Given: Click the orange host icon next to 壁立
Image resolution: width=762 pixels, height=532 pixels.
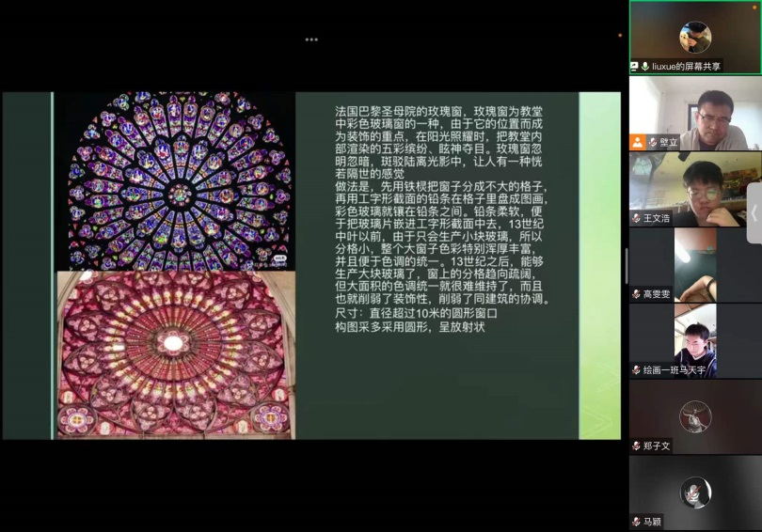Looking at the screenshot, I should click(637, 143).
